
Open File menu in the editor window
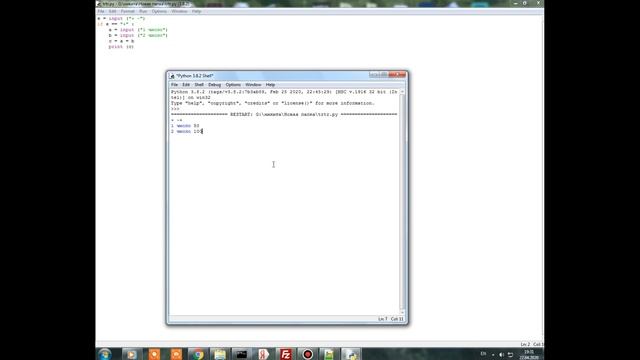tap(100, 11)
